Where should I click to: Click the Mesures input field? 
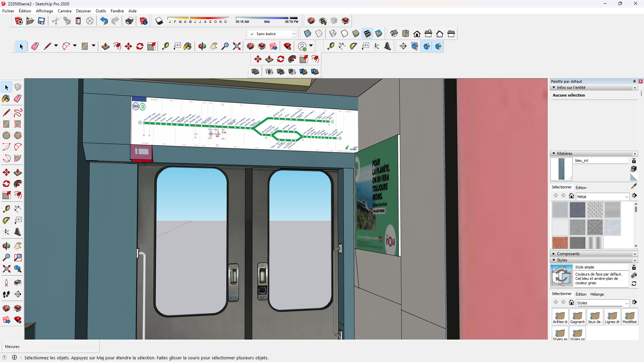click(x=72, y=347)
